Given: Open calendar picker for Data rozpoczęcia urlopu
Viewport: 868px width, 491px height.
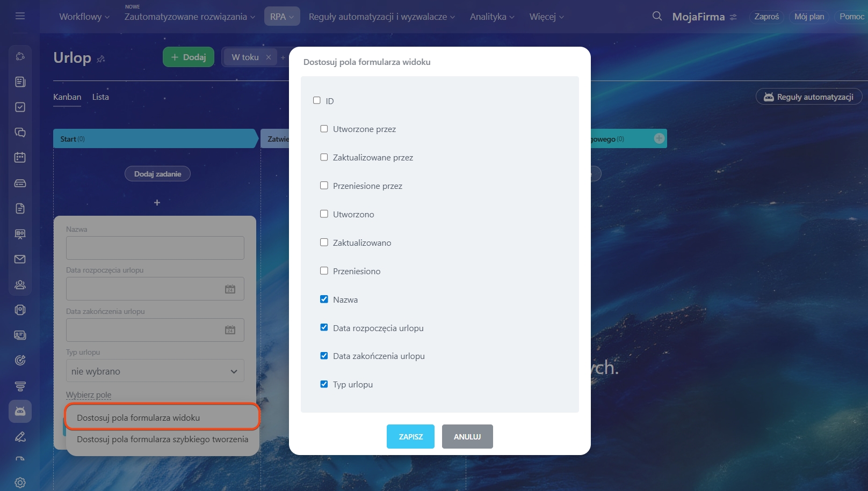Looking at the screenshot, I should (x=230, y=289).
